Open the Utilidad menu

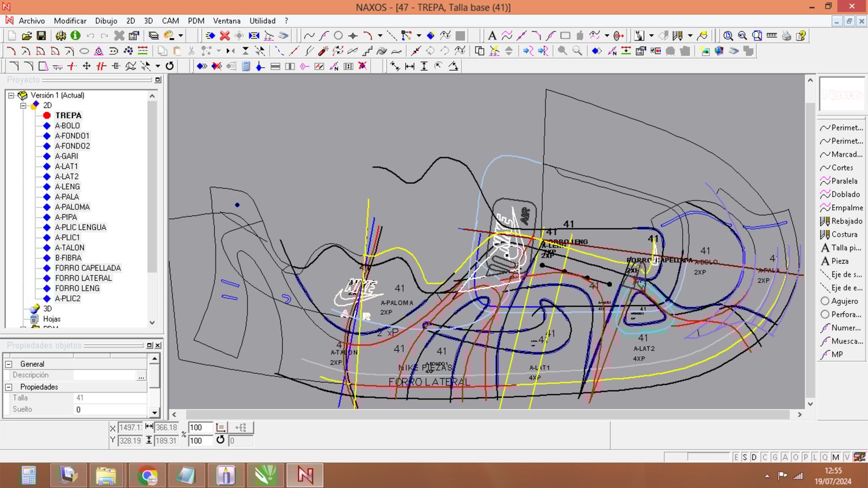point(262,21)
